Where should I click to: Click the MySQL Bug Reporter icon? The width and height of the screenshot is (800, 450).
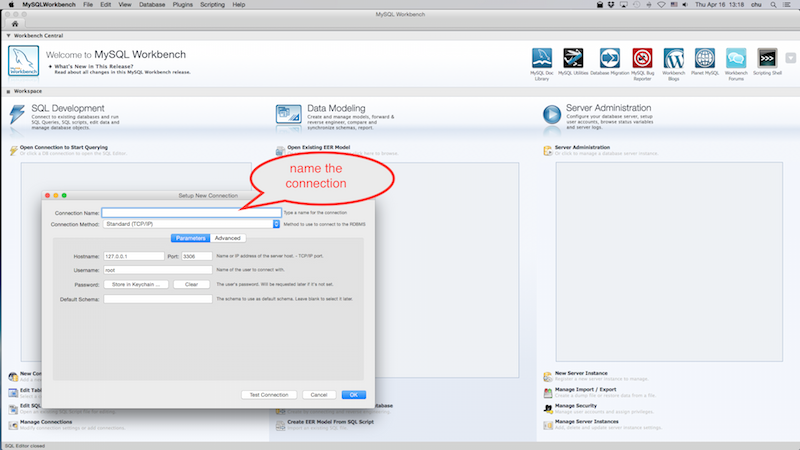(641, 57)
